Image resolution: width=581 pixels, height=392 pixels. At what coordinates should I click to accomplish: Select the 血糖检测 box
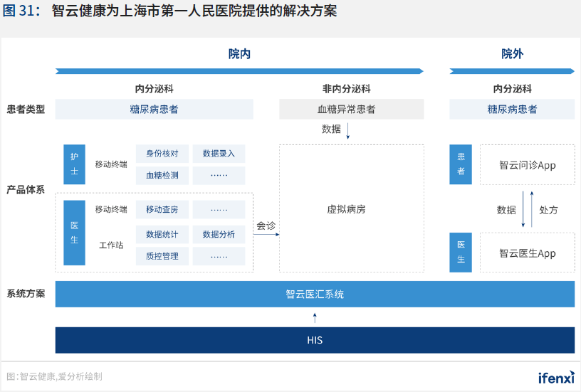[162, 176]
